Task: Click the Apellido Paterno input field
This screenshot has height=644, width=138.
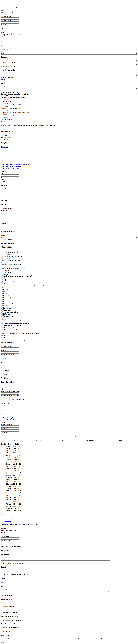Action: tap(10, 18)
